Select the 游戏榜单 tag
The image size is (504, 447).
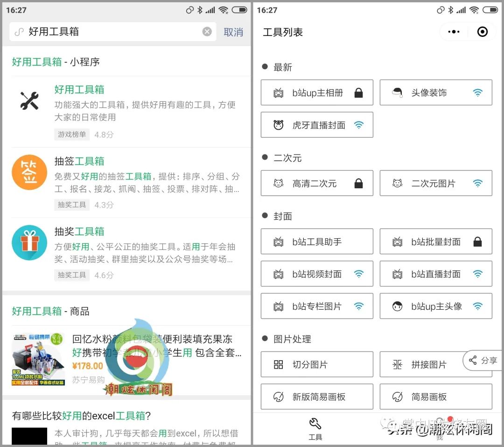(x=72, y=134)
